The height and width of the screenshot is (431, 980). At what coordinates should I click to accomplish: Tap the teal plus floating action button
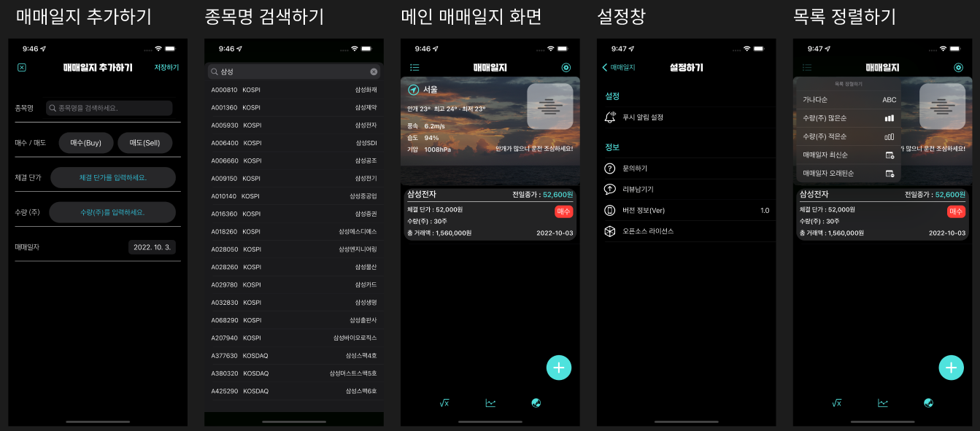[x=559, y=368]
